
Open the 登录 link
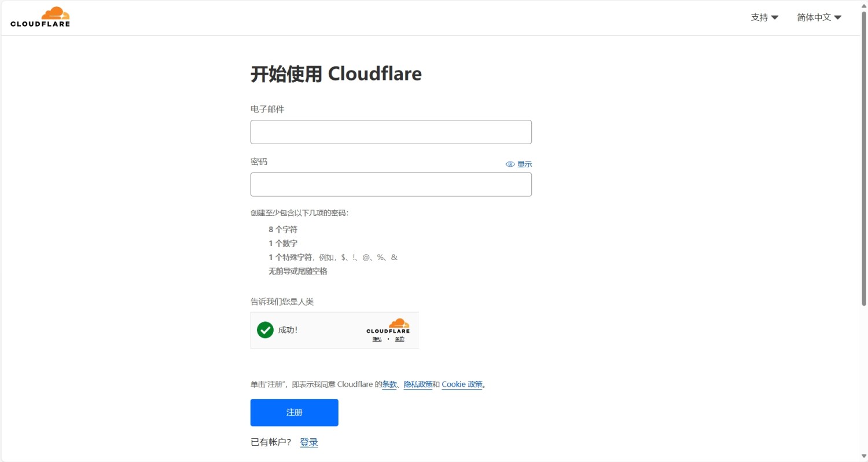tap(309, 442)
